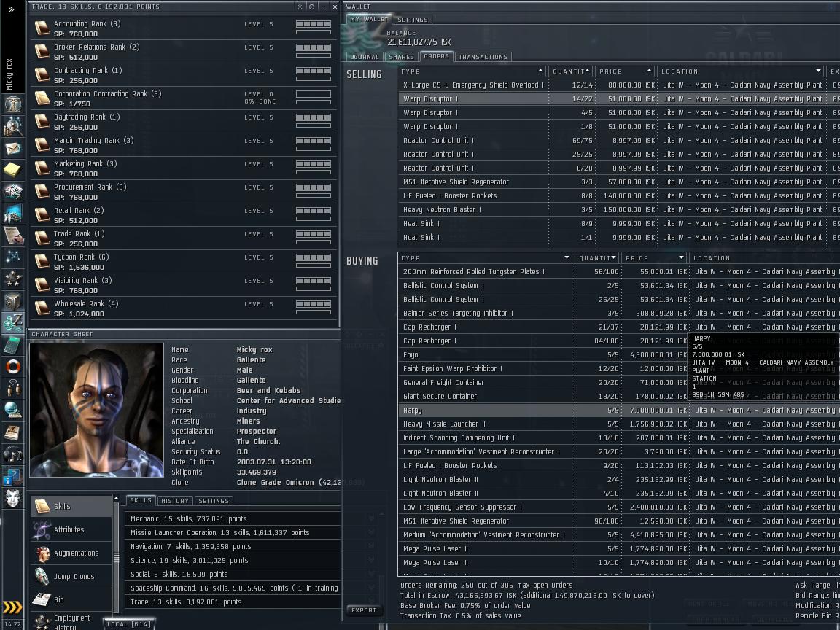Open the headphones Jukebox icon in sidebar
Screen dimensions: 840x630
tap(12, 455)
